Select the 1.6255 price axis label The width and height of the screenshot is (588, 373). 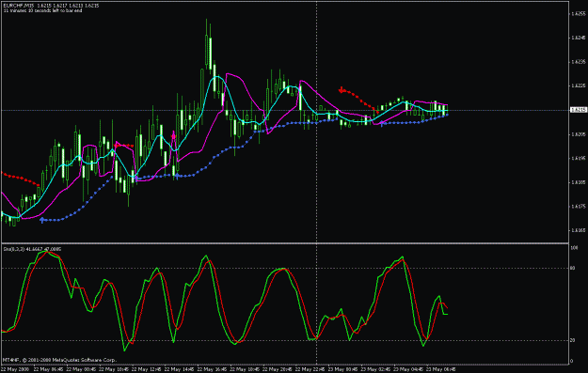pyautogui.click(x=578, y=14)
